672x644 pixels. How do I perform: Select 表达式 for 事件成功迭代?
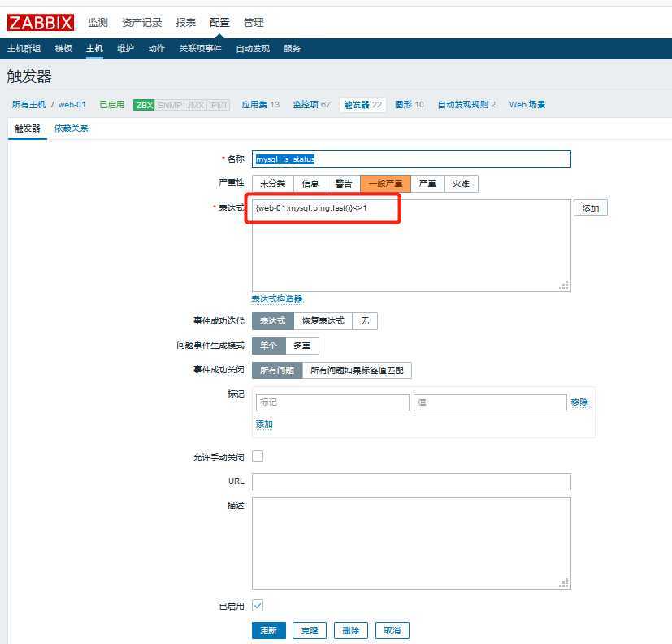272,321
